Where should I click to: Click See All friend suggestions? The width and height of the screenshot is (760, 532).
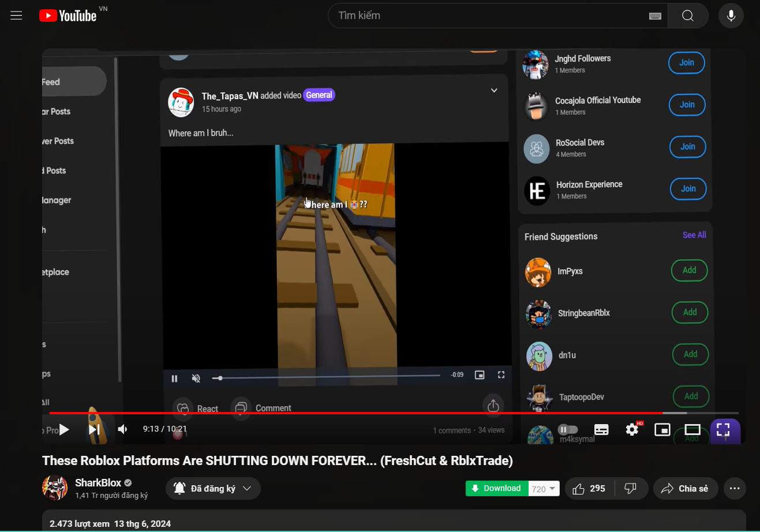pyautogui.click(x=694, y=235)
